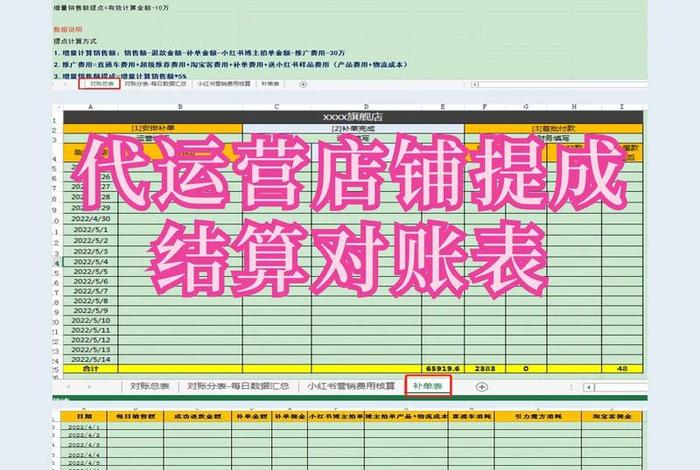This screenshot has width=700, height=470.
Task: Select column E header in the middle spreadsheet
Action: [x=443, y=107]
